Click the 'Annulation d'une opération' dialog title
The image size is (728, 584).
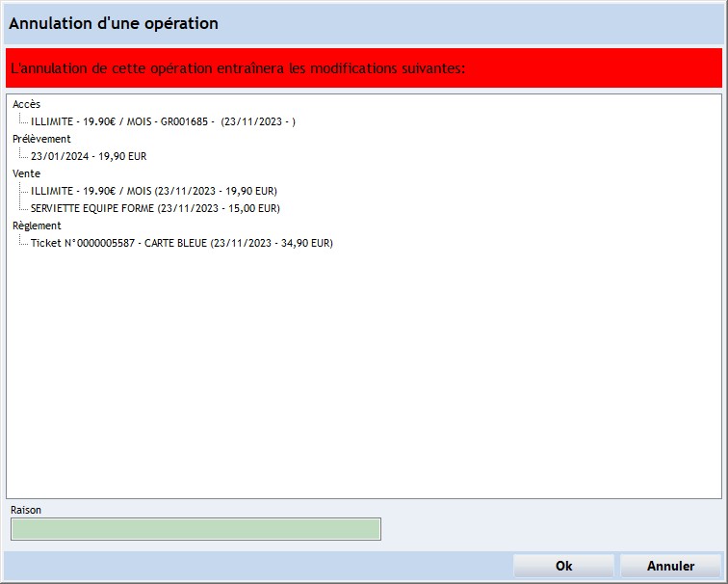[114, 23]
